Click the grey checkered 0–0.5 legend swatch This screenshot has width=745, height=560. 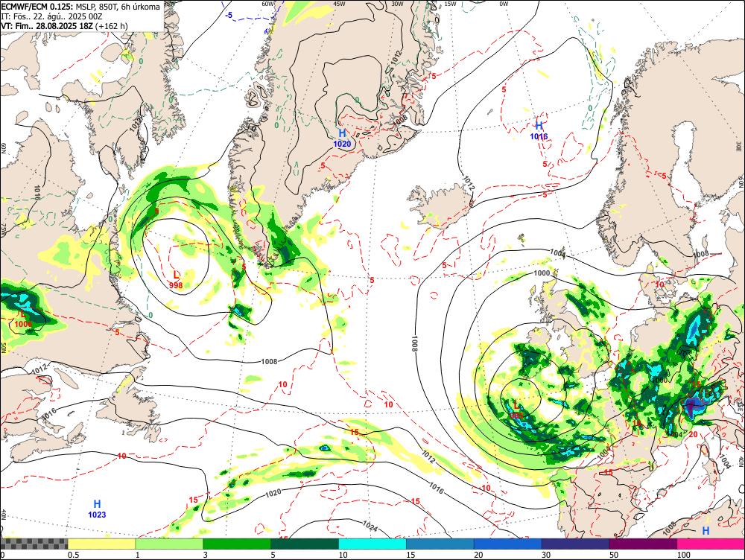pos(34,544)
